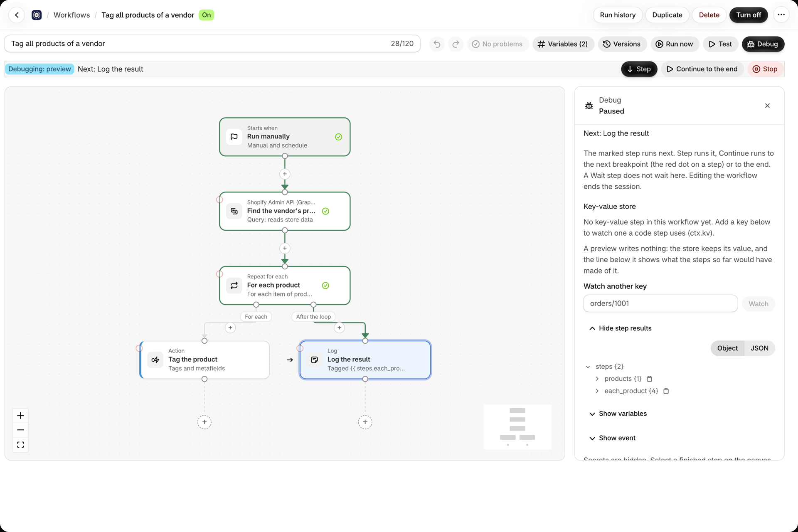Zoom in on the canvas
Image resolution: width=798 pixels, height=532 pixels.
[x=20, y=416]
